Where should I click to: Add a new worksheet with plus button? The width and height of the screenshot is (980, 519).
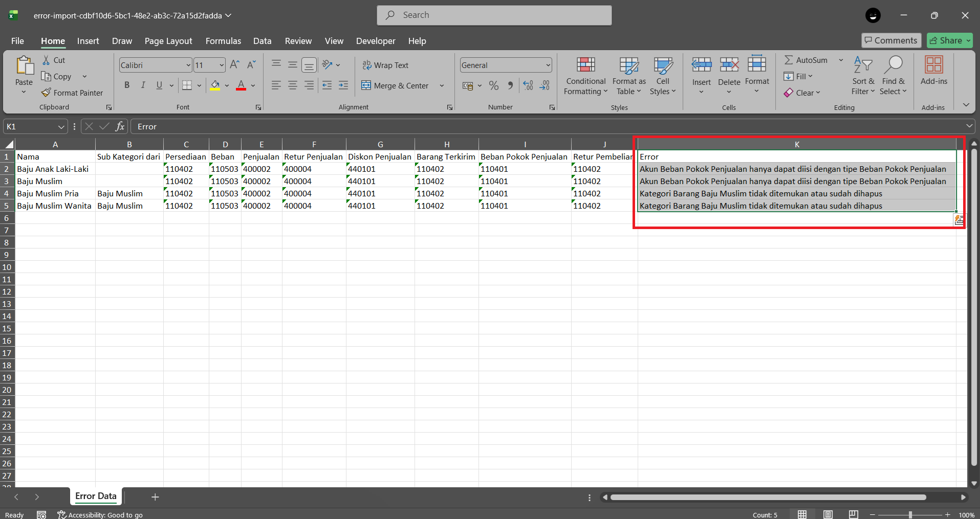pos(155,497)
